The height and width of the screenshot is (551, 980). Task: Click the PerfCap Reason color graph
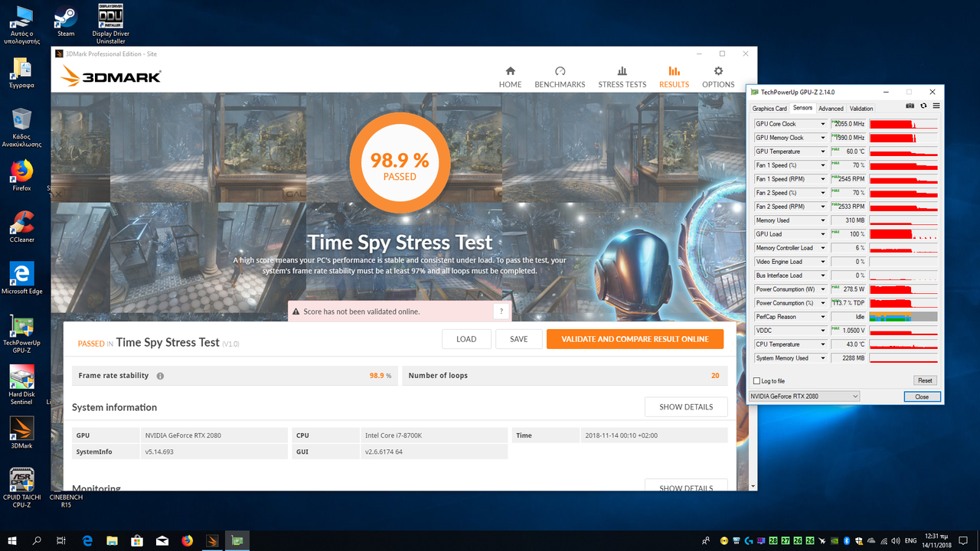point(903,317)
